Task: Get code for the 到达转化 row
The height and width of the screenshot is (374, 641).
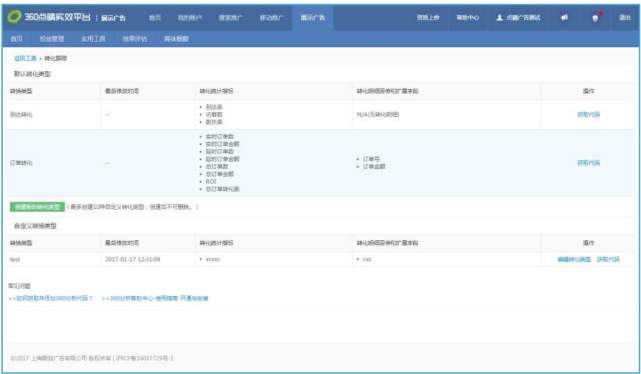Action: click(588, 114)
